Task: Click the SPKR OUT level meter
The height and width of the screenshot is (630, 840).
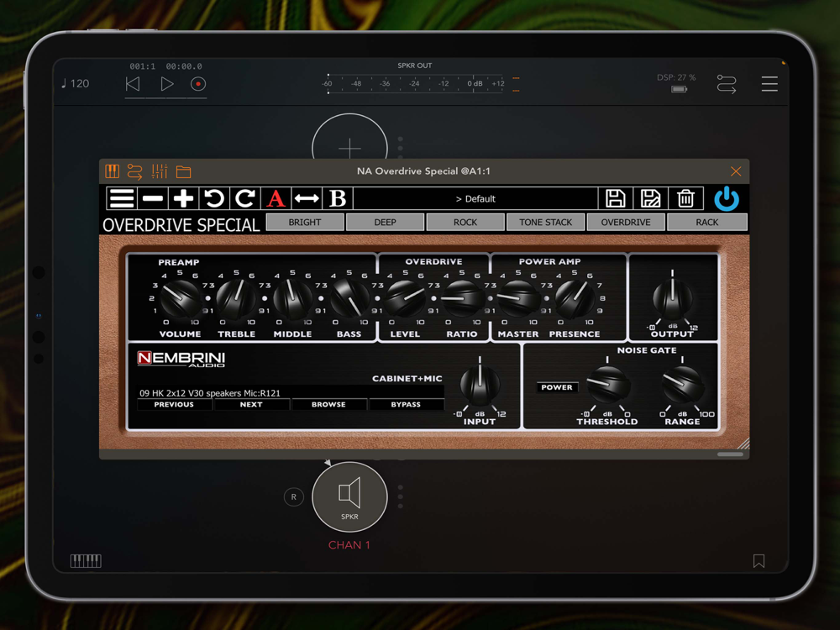Action: tap(415, 83)
